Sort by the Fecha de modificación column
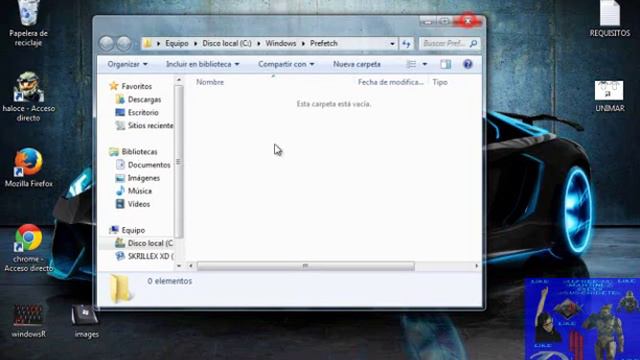The width and height of the screenshot is (640, 360). [391, 82]
